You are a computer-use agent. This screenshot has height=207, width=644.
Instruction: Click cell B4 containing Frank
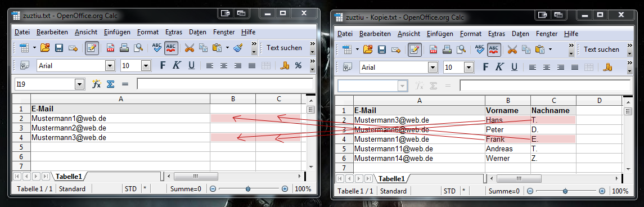point(508,139)
